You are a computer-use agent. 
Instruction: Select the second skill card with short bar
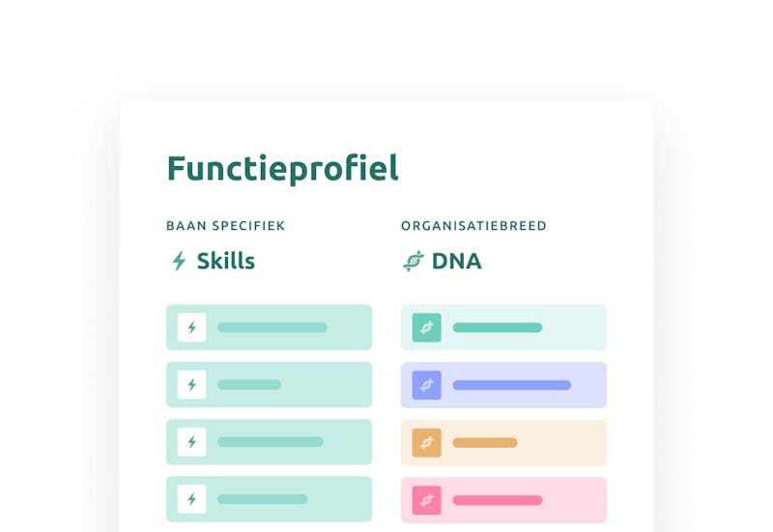tap(270, 384)
